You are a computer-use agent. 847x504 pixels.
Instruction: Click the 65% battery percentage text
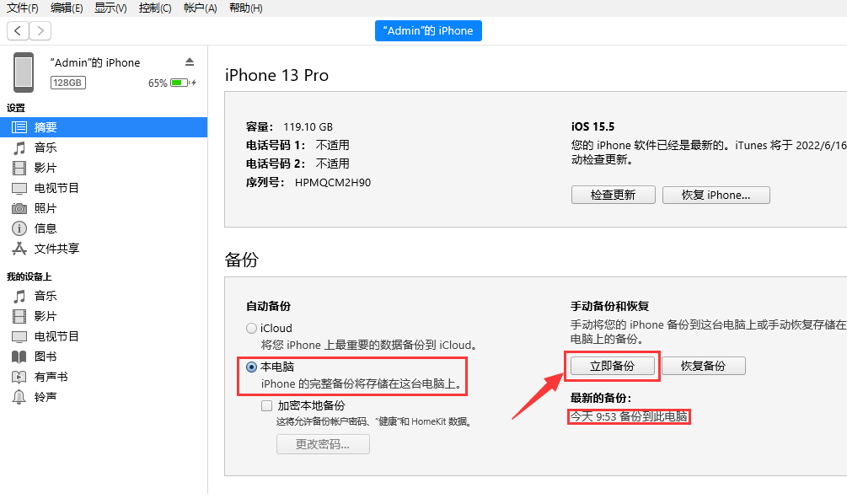click(158, 83)
